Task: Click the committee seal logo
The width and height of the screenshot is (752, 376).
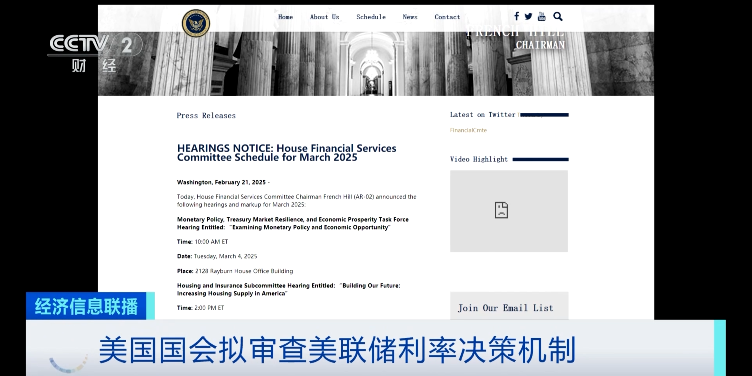Action: tap(196, 23)
